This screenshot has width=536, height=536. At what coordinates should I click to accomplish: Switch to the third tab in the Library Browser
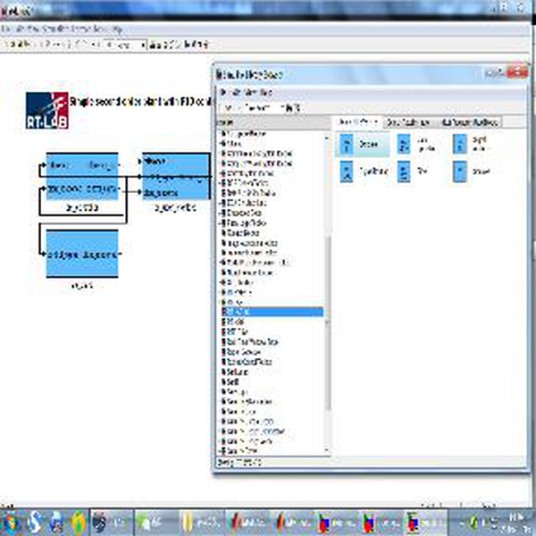(470, 122)
